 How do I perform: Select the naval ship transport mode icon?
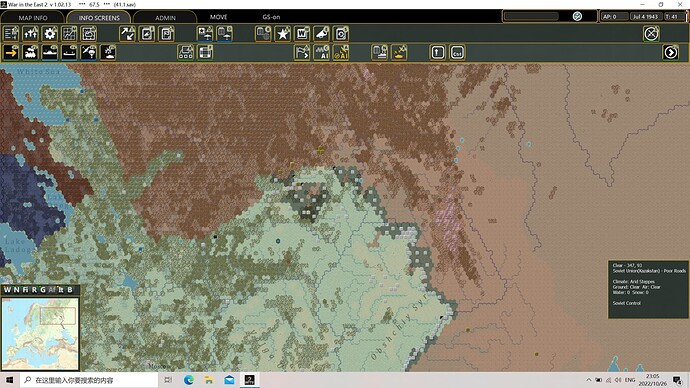pyautogui.click(x=50, y=52)
